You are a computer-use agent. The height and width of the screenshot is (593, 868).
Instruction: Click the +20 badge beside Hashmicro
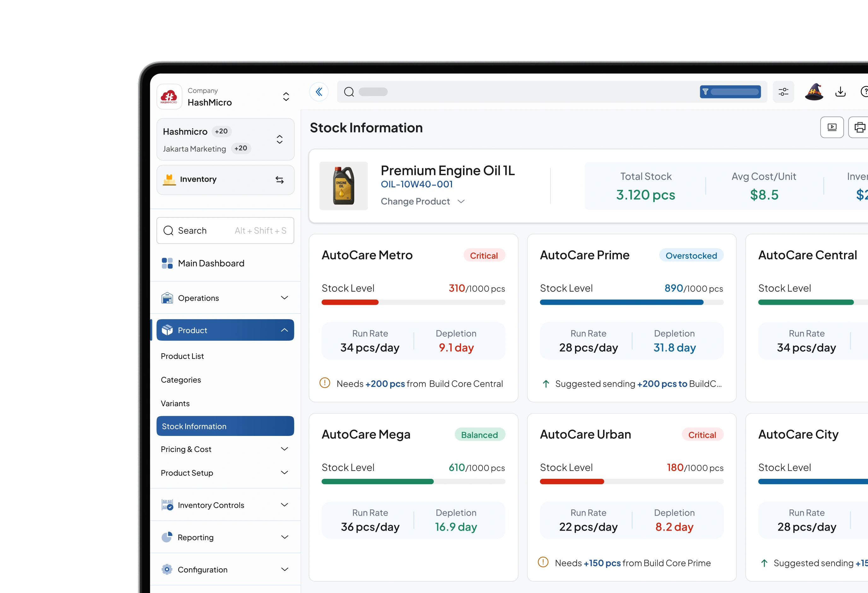coord(221,132)
